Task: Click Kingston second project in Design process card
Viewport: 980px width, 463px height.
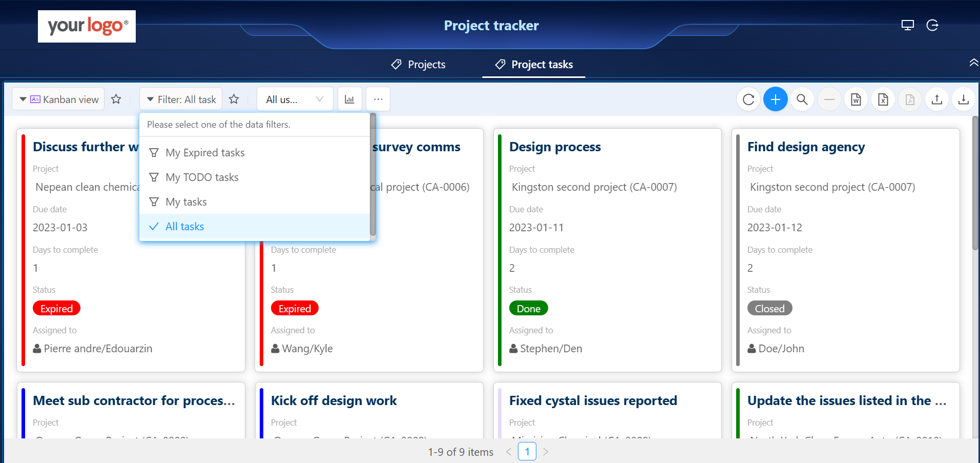Action: 594,187
